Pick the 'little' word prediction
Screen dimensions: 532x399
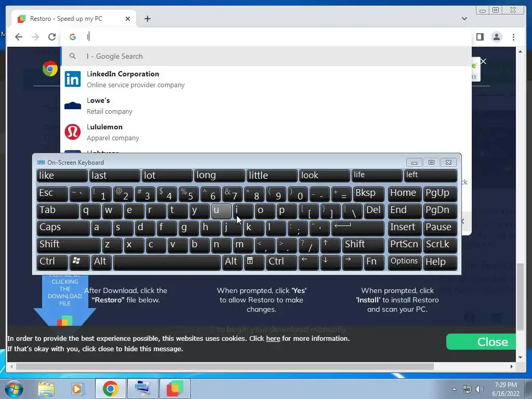272,176
